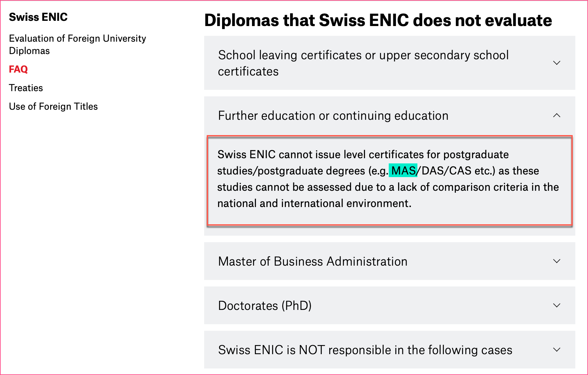Click the 'Diplomas that Swiss ENIC does not evaluate' heading
This screenshot has height=375, width=588.
click(378, 20)
